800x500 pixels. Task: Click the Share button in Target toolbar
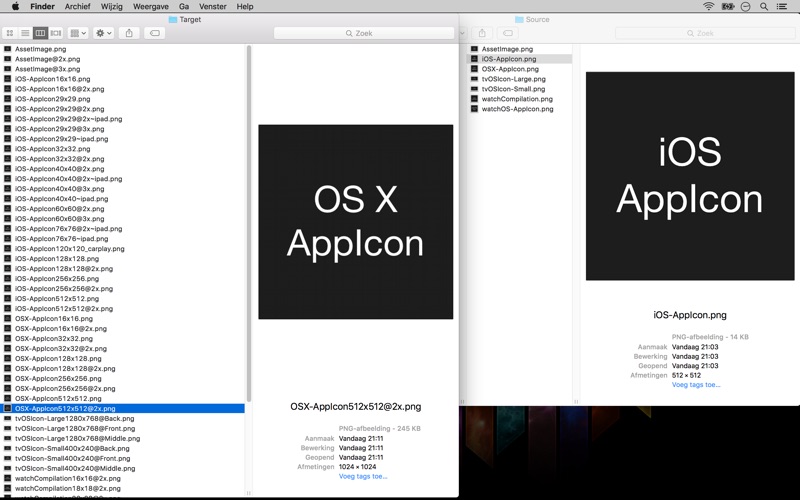tap(129, 33)
